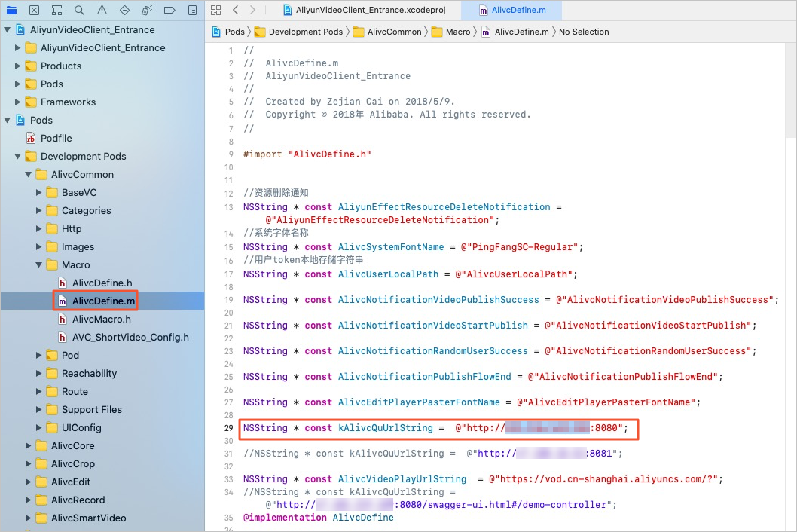Click line number 13 in gutter
797x532 pixels.
click(229, 207)
